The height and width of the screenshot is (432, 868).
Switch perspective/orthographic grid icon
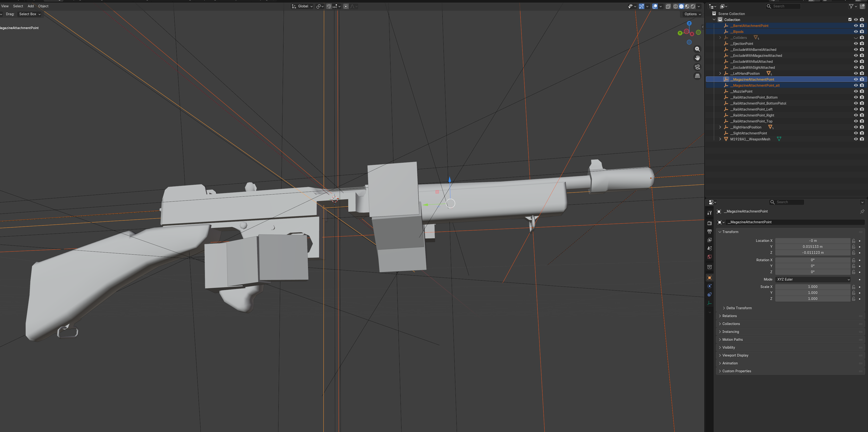point(697,76)
